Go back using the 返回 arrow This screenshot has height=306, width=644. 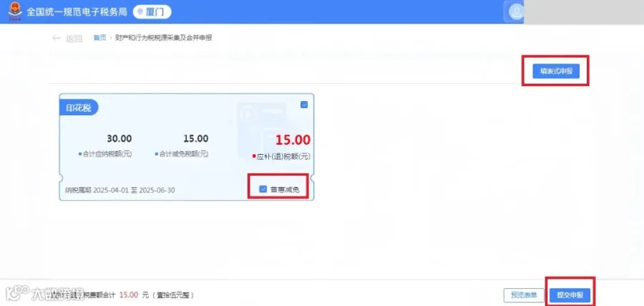[x=67, y=38]
